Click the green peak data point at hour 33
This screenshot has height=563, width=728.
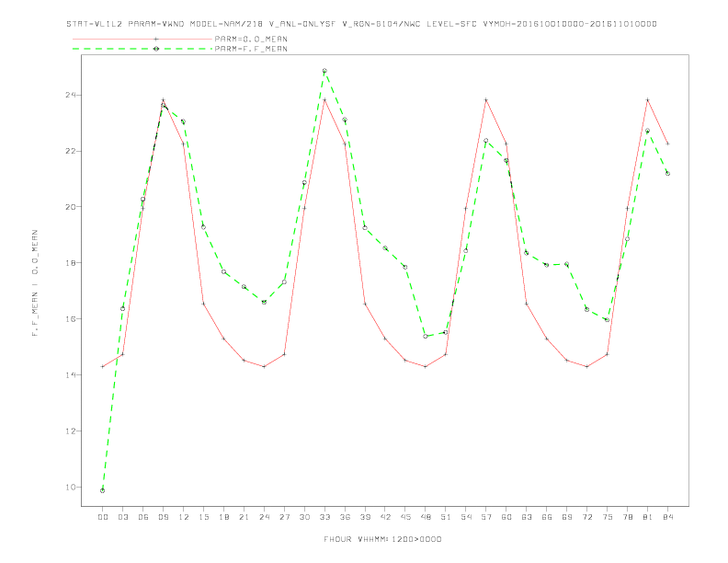324,71
